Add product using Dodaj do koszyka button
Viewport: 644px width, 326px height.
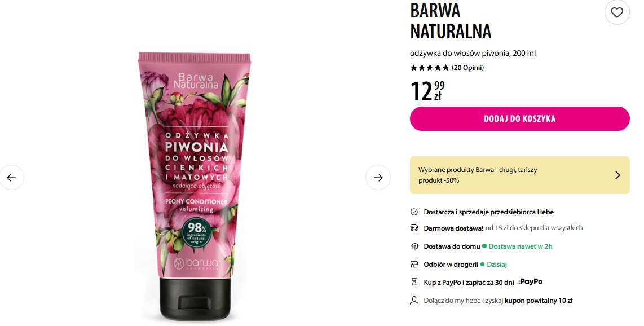(x=519, y=118)
